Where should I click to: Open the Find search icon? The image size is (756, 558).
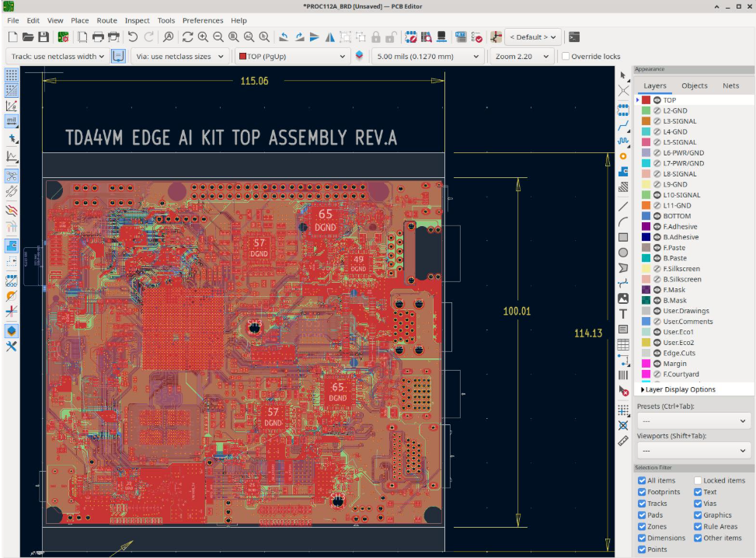click(x=169, y=37)
